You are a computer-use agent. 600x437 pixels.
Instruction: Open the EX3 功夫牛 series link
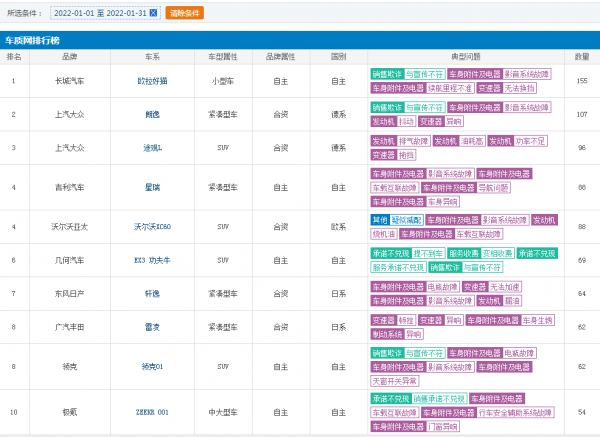[152, 260]
